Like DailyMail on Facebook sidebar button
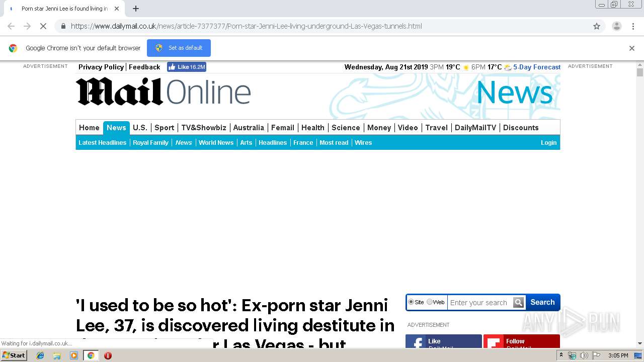The height and width of the screenshot is (362, 644). 444,341
